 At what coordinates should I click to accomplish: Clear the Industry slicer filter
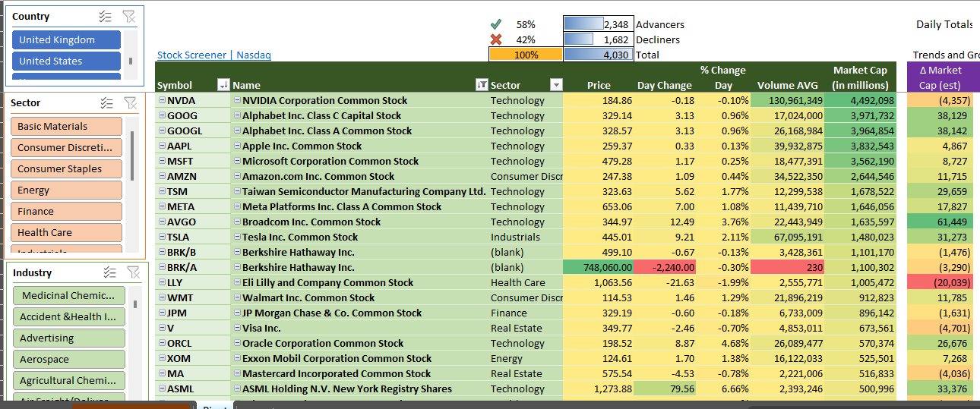point(133,272)
